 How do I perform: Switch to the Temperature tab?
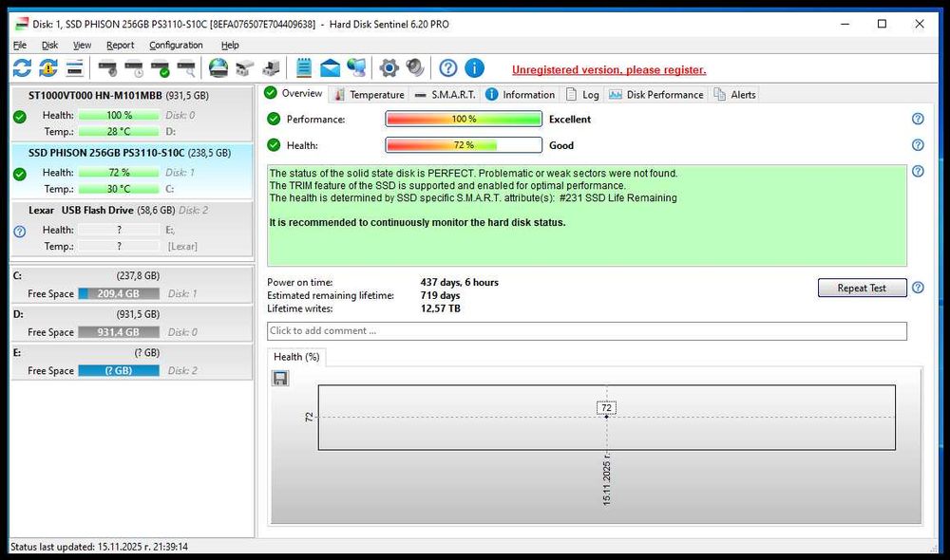pos(369,95)
